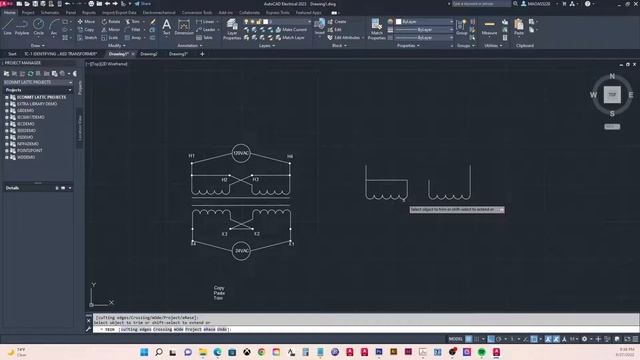This screenshot has height=360, width=640.
Task: Select the Arc tool
Action: 54,27
